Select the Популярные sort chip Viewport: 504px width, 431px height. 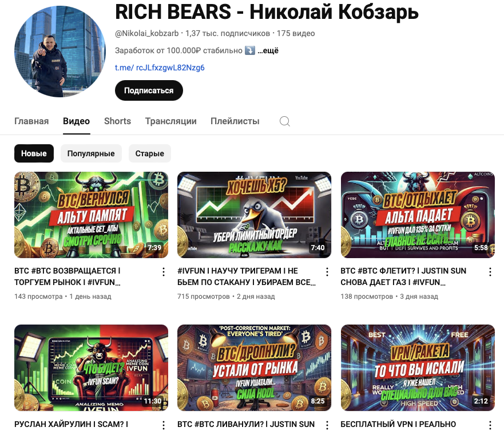pos(91,153)
